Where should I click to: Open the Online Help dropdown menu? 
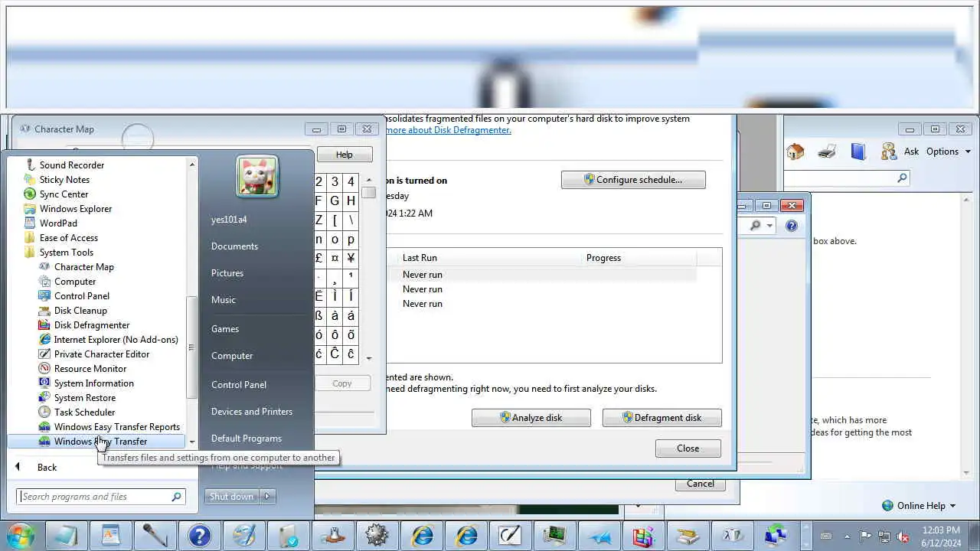click(x=919, y=506)
